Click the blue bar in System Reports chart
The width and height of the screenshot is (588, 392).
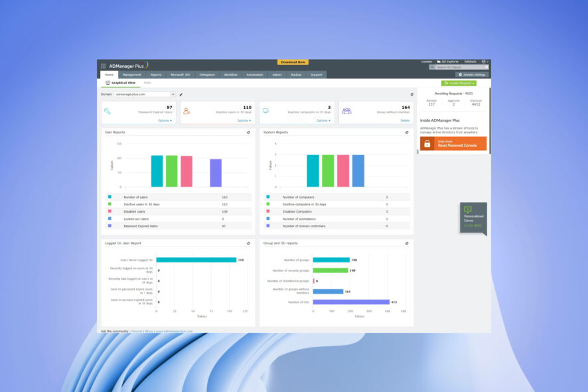[x=358, y=171]
